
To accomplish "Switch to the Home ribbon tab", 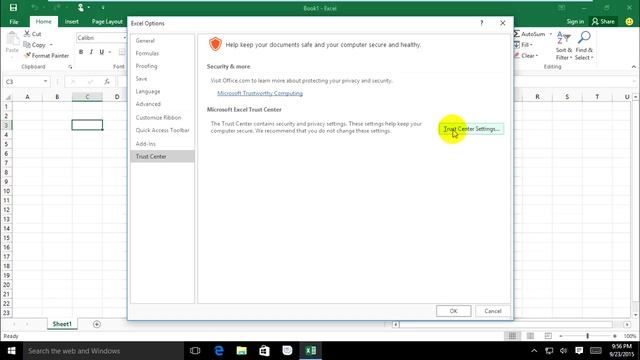I will 44,22.
